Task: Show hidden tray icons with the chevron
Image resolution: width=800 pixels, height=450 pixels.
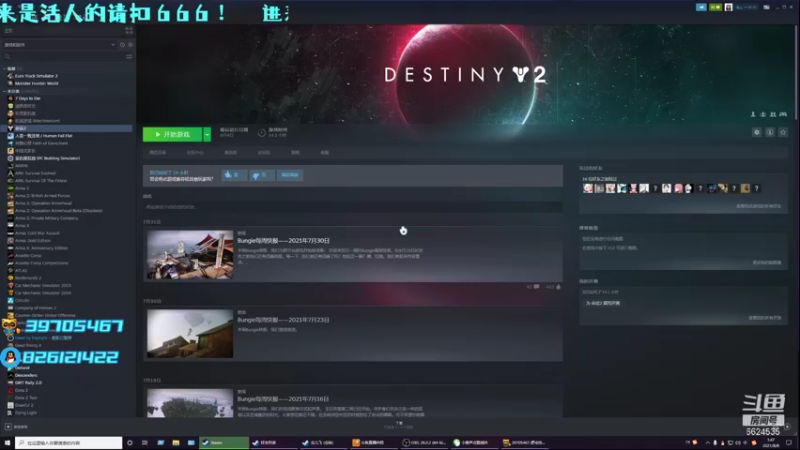Action: click(x=707, y=443)
